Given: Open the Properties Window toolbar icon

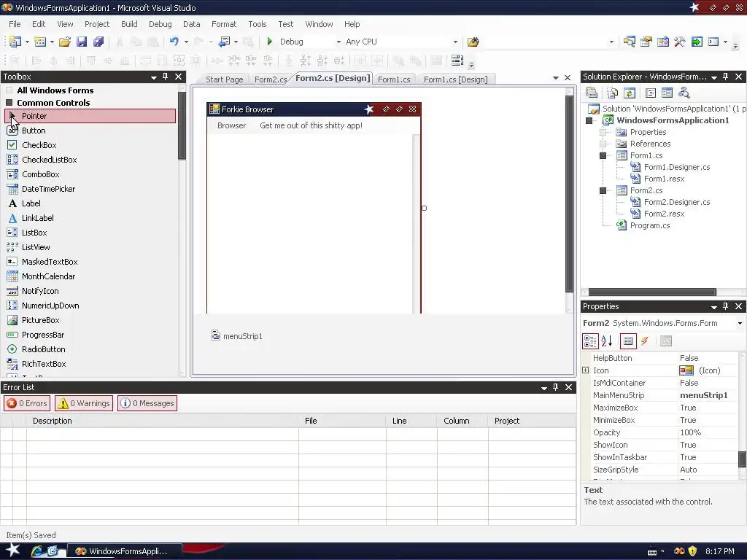Looking at the screenshot, I should pos(646,42).
